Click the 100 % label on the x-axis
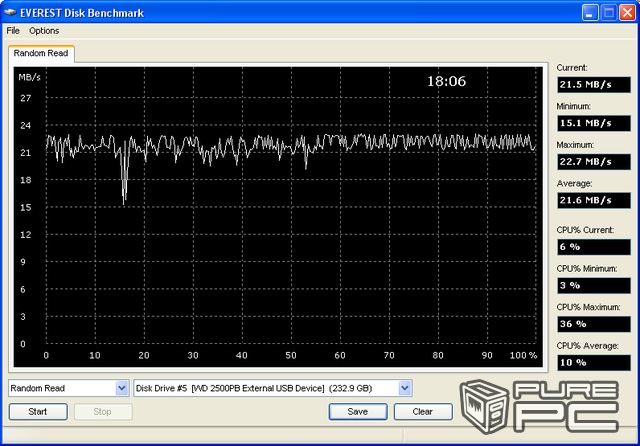 pos(523,355)
